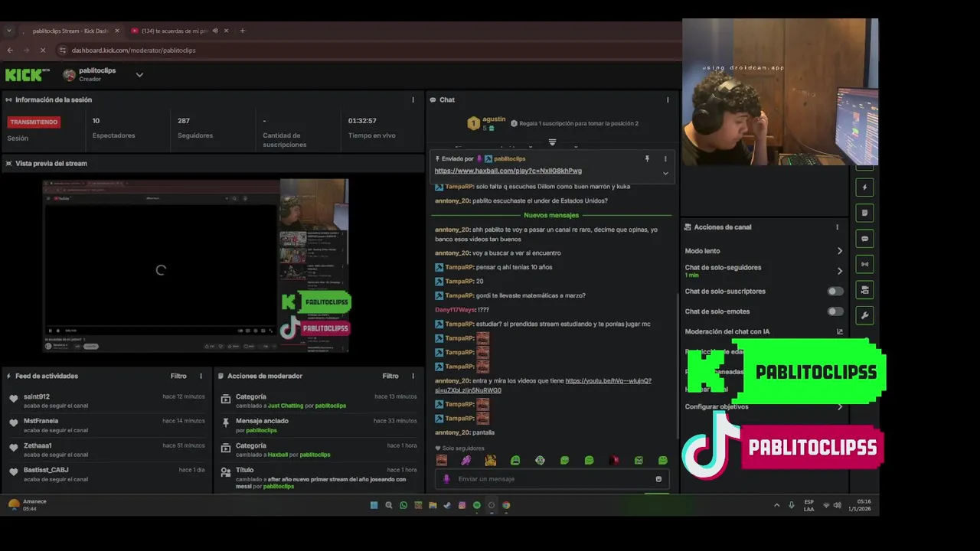Open the lightning quick actions sidebar icon
Image resolution: width=980 pixels, height=551 pixels.
[864, 187]
